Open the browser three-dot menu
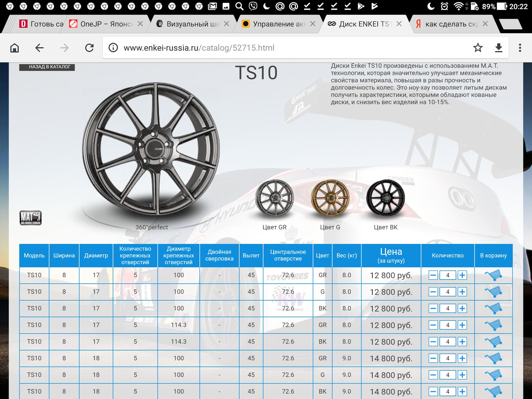 pos(520,48)
